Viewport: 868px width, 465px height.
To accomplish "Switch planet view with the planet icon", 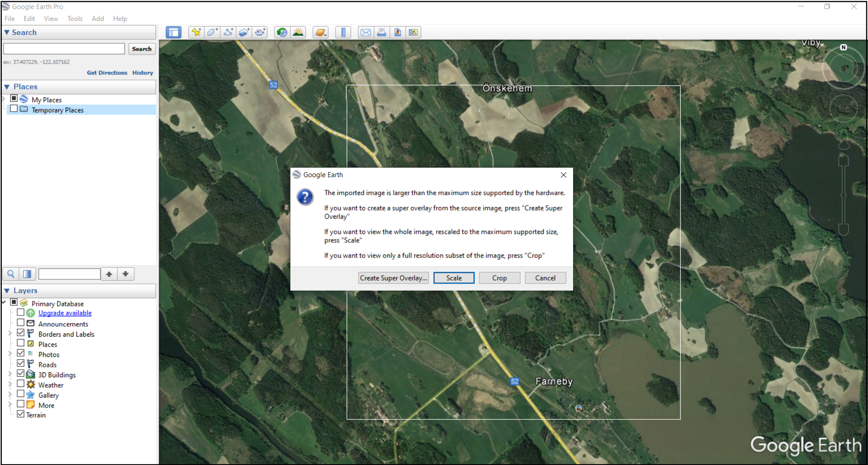I will 321,33.
